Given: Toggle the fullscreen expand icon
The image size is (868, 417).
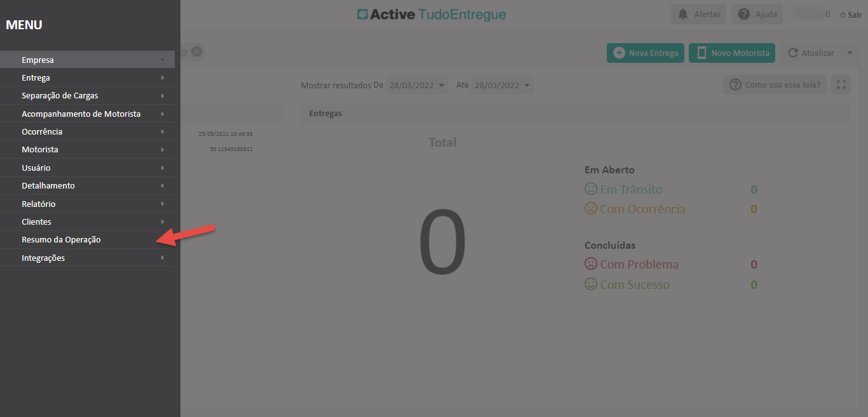Looking at the screenshot, I should 841,84.
